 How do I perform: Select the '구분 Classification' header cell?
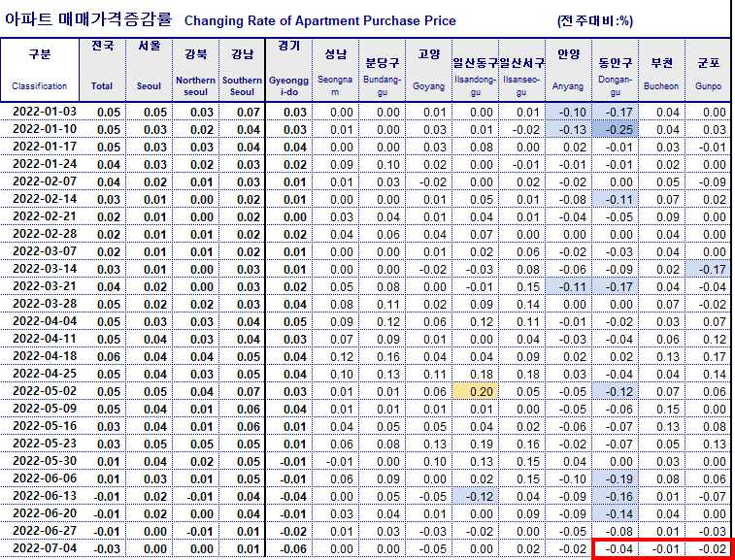click(40, 70)
